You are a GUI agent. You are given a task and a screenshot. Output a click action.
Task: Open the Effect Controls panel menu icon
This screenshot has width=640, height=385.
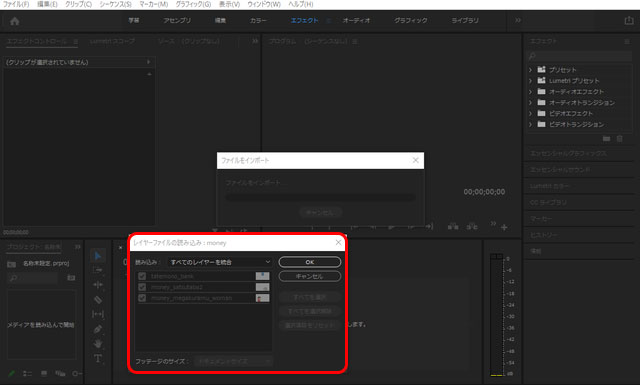click(76, 41)
